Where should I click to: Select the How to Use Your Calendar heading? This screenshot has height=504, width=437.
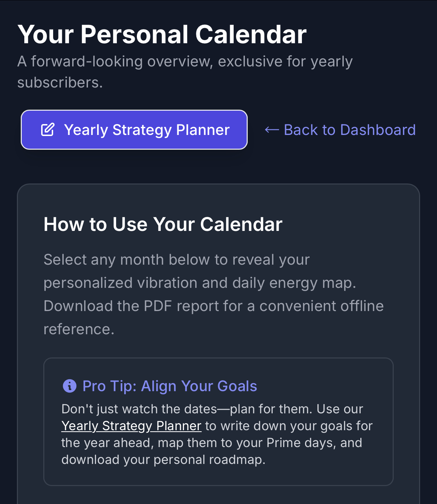(163, 225)
